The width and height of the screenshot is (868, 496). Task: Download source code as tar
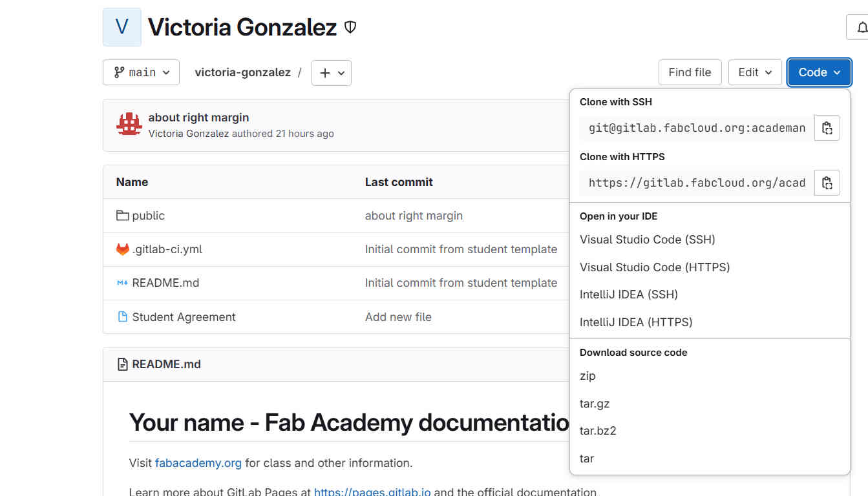587,459
